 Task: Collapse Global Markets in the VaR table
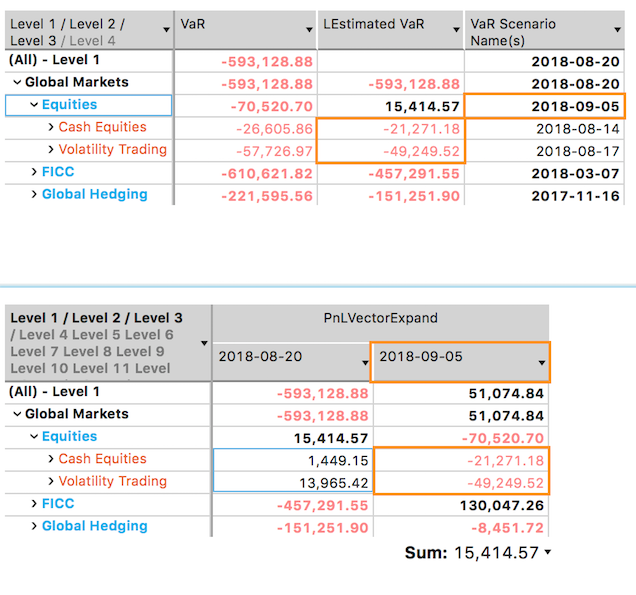tap(16, 83)
